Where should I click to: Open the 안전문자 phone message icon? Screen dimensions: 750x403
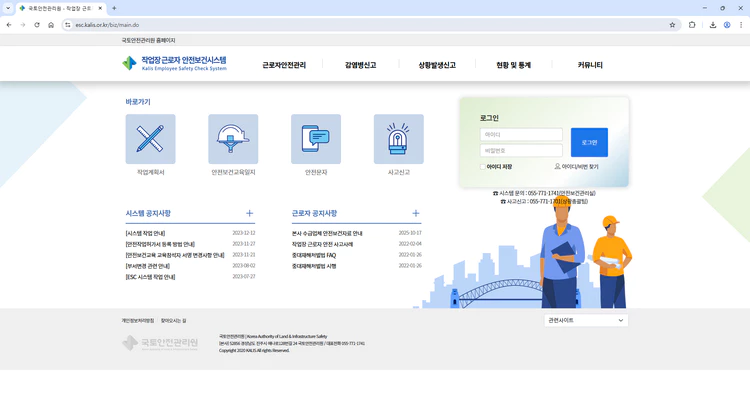(x=316, y=139)
